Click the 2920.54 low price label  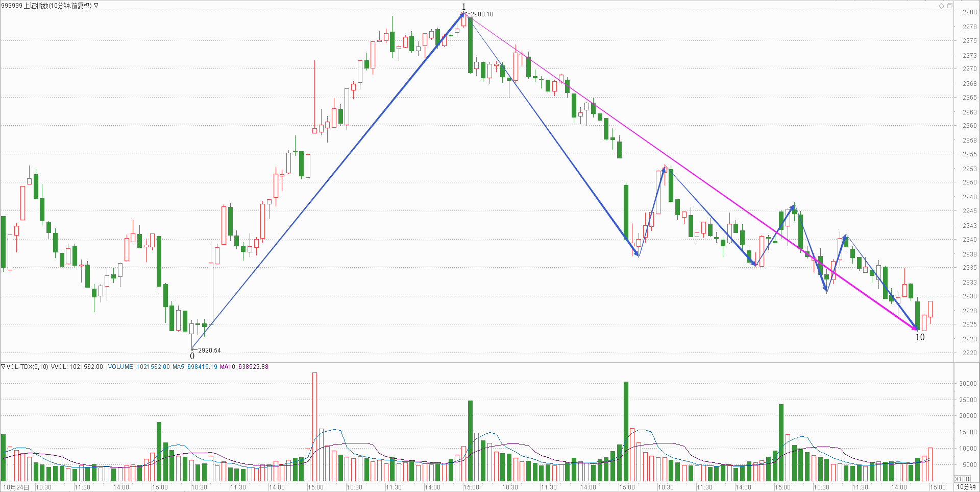point(209,350)
